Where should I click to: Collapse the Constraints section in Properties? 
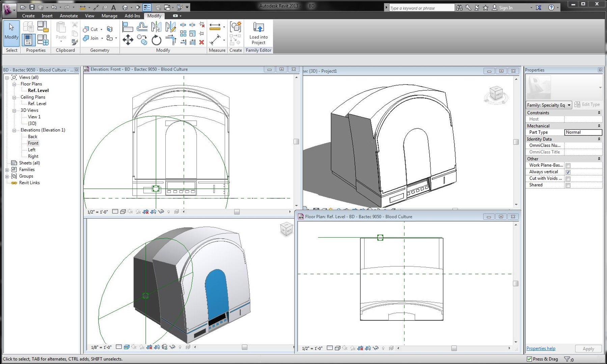(x=599, y=113)
